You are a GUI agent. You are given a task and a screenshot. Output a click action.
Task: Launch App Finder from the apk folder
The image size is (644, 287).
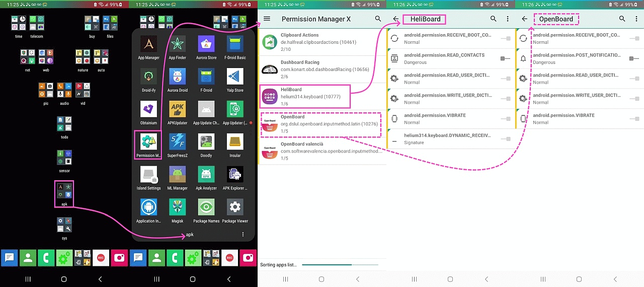(x=177, y=44)
